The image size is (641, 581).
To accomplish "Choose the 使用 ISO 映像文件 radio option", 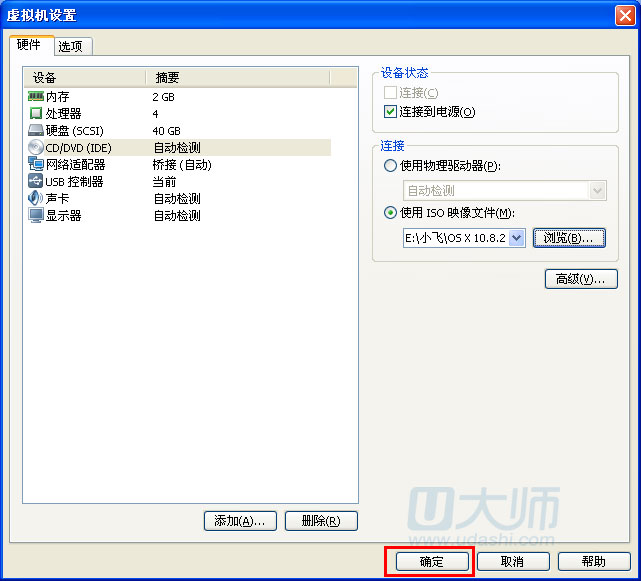I will click(390, 213).
